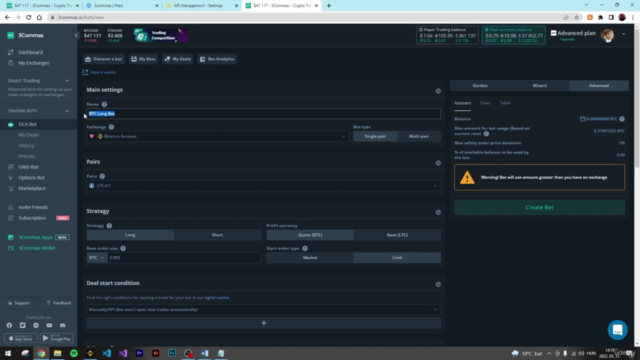Image resolution: width=640 pixels, height=360 pixels.
Task: Open Presets under DCA Bot
Action: pos(27,156)
